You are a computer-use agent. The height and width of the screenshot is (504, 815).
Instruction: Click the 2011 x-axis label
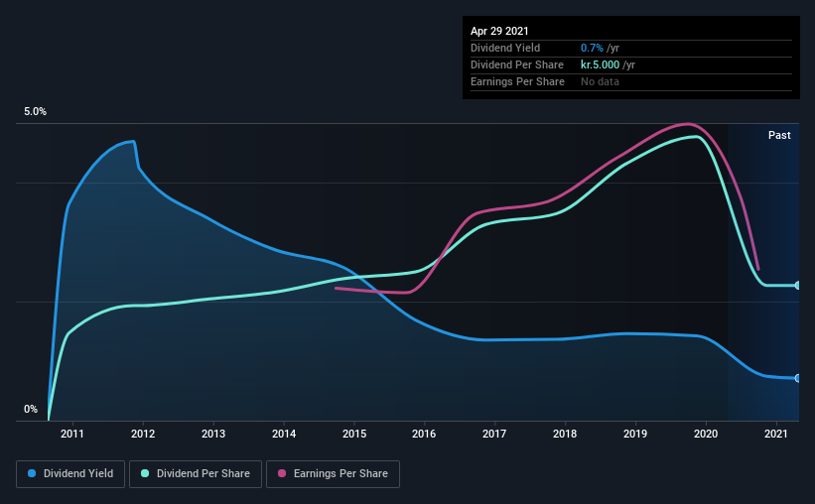click(x=72, y=434)
